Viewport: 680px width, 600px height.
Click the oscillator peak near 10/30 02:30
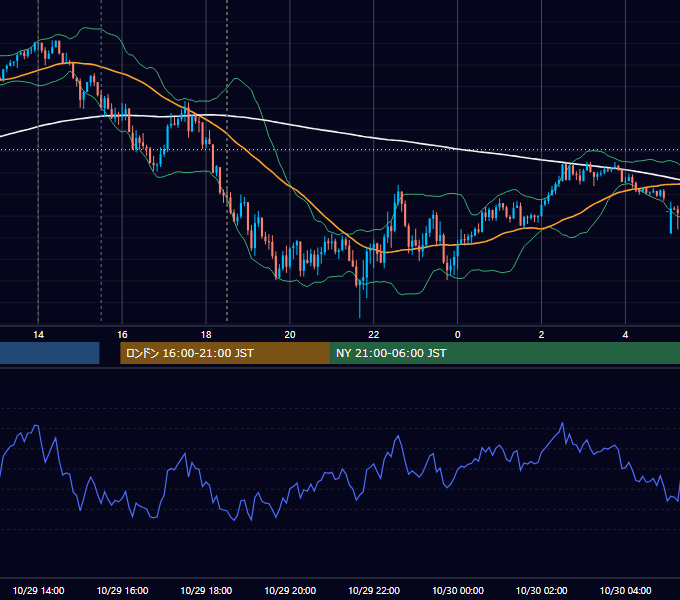pos(563,424)
